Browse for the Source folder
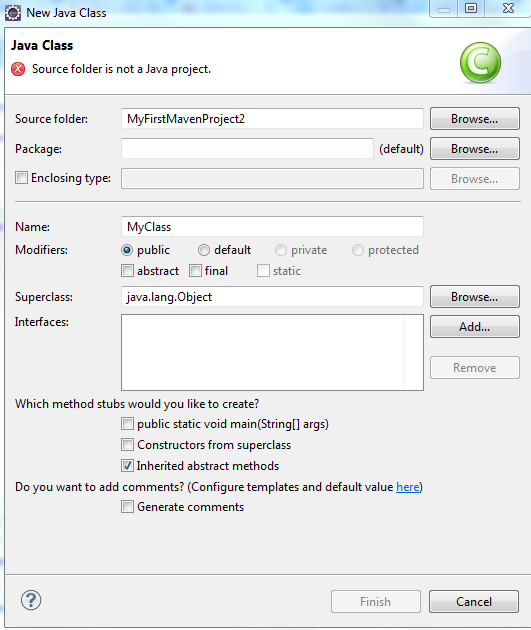This screenshot has width=531, height=630. (475, 119)
